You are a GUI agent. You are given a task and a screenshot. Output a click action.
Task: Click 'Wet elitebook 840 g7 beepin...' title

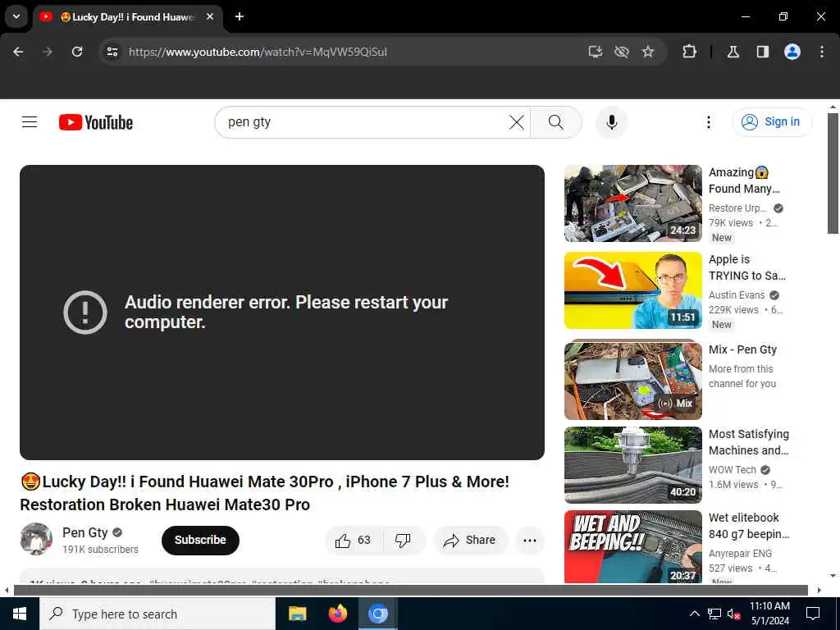coord(749,526)
